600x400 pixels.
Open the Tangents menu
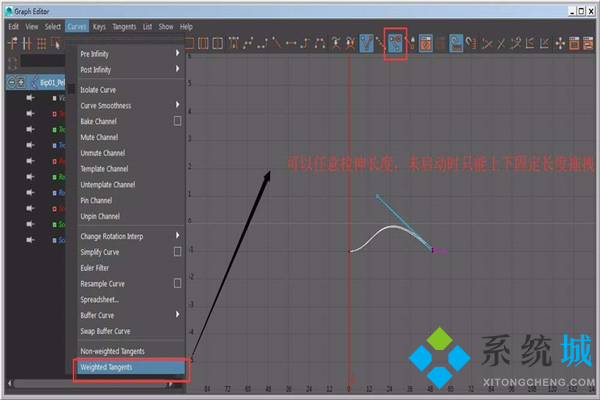coord(125,26)
